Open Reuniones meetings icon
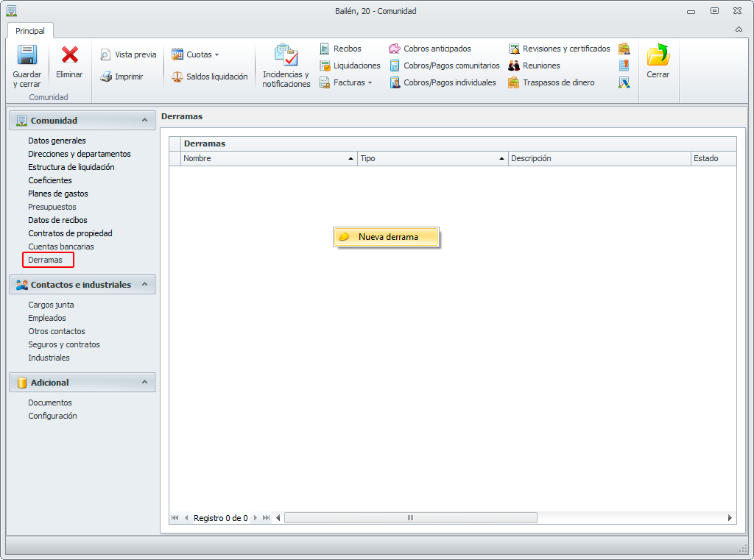 pos(514,65)
